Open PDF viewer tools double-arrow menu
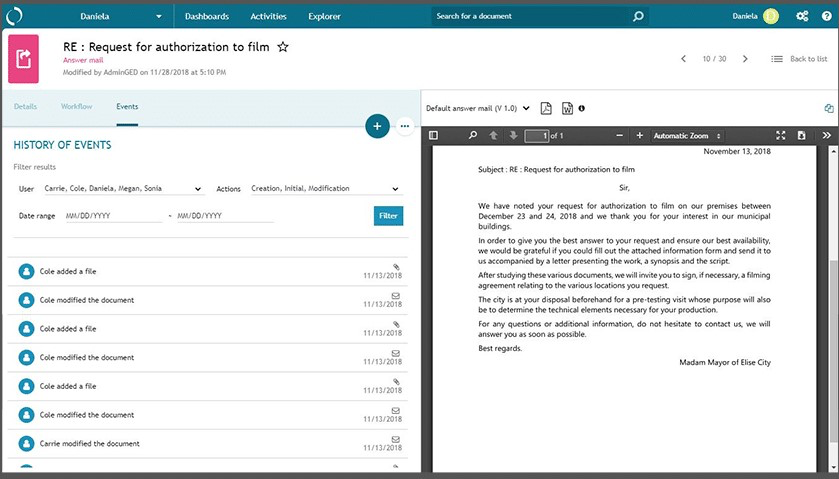The height and width of the screenshot is (479, 839). pos(827,135)
